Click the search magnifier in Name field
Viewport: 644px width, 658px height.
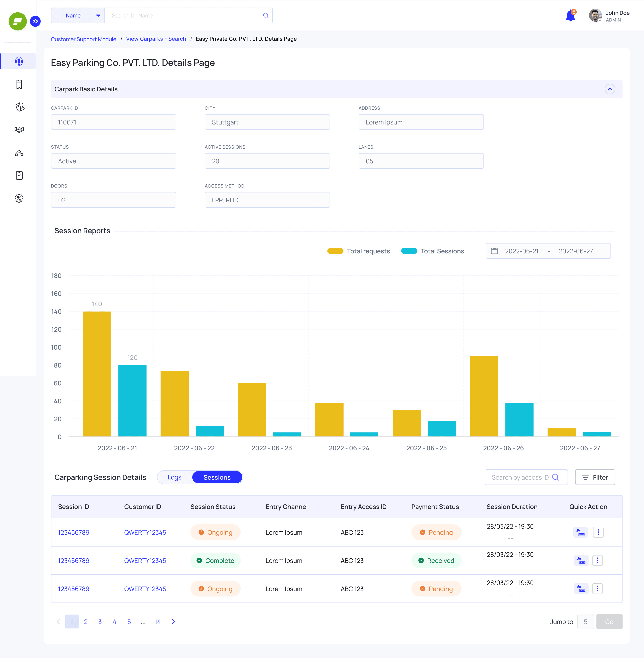(265, 16)
